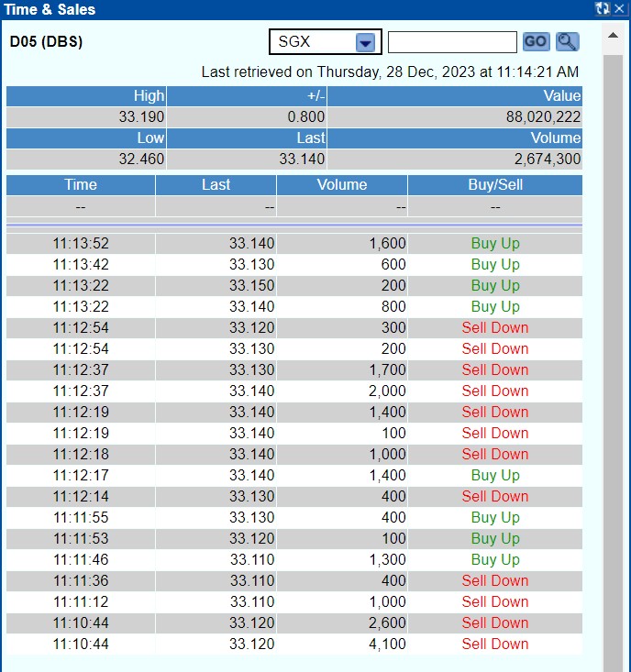This screenshot has height=672, width=631.
Task: Click the last retrieved timestamp text
Action: (x=390, y=72)
